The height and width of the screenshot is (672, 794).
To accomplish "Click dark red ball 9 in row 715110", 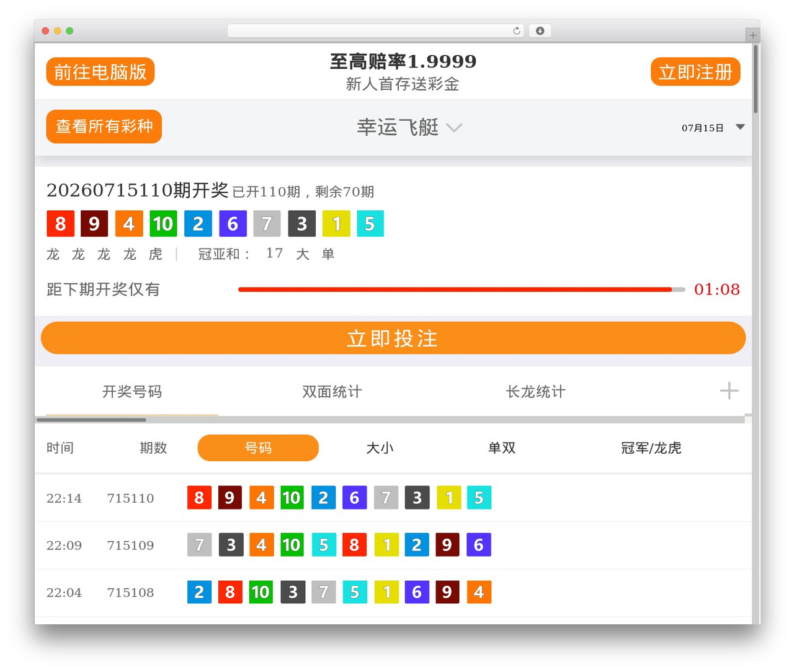I will 230,498.
